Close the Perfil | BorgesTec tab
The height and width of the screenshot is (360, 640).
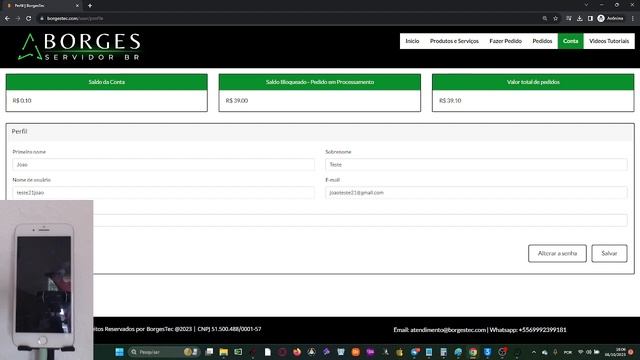[x=78, y=6]
